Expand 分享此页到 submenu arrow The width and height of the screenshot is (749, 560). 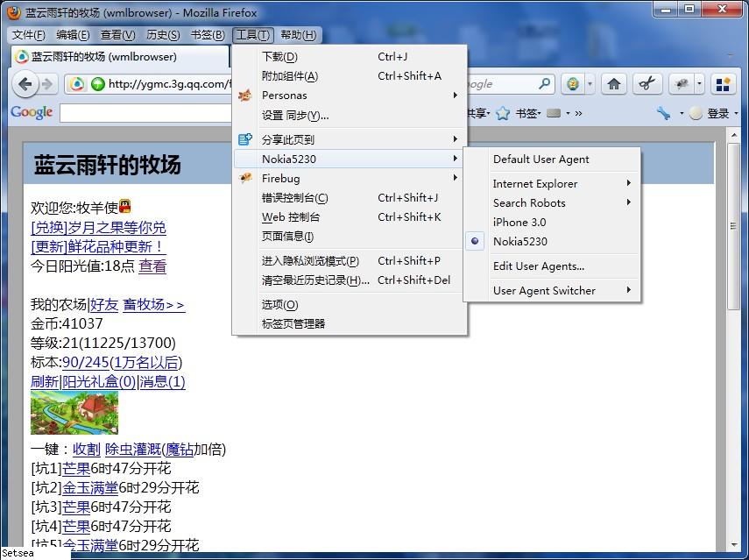[x=456, y=139]
